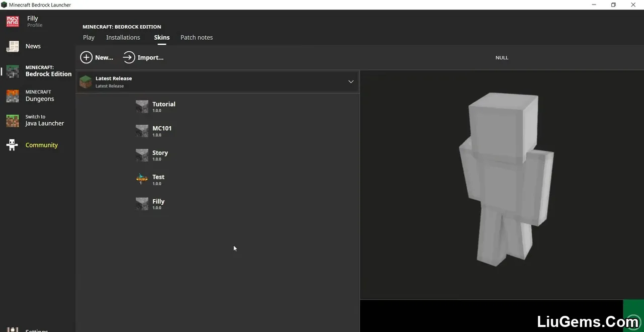Restore down the launcher window
Viewport: 644px width, 332px height.
click(x=613, y=5)
